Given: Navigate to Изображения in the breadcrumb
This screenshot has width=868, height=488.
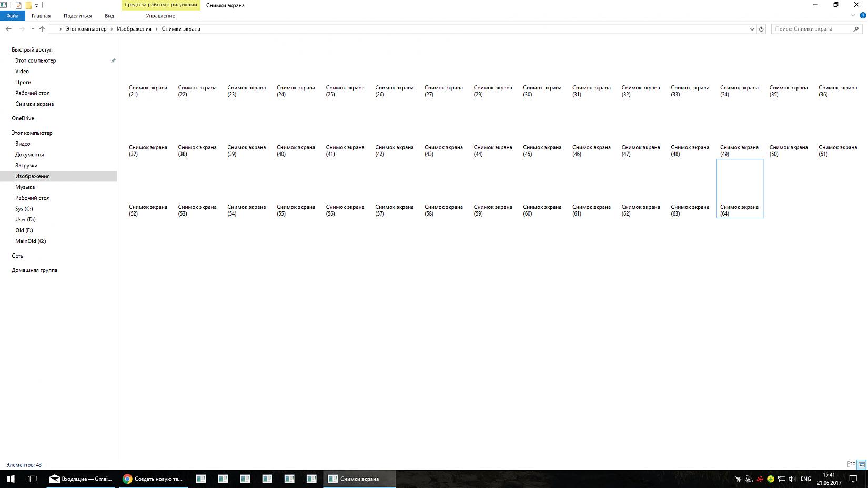Looking at the screenshot, I should (134, 29).
